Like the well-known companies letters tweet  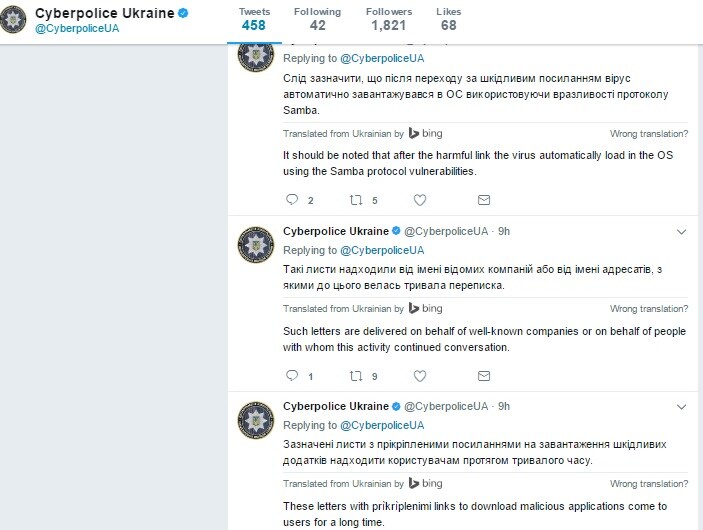tap(420, 376)
